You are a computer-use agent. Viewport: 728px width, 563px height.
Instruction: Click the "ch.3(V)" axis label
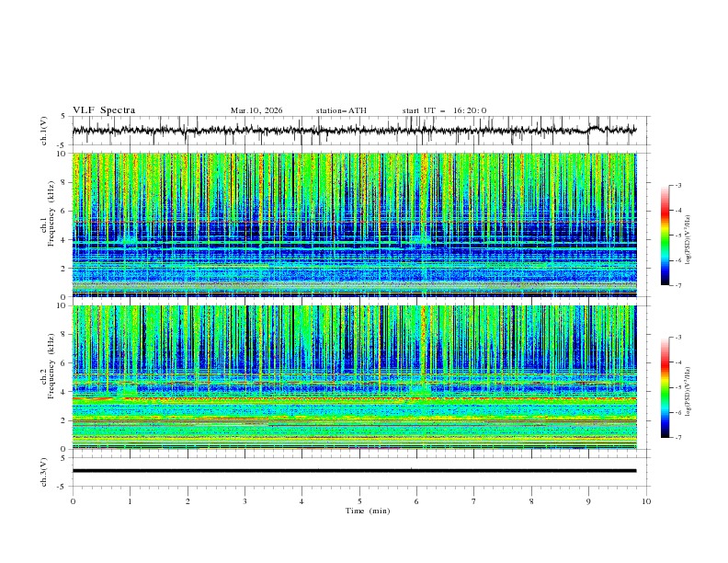click(x=44, y=472)
